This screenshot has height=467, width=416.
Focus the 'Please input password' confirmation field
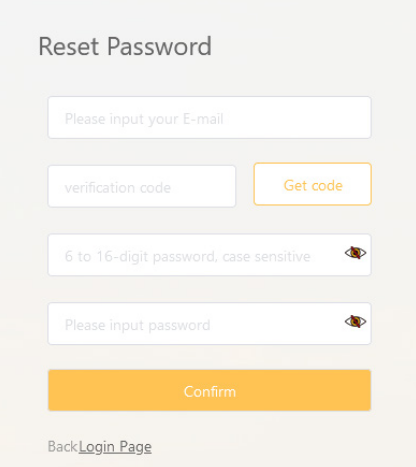coord(209,324)
